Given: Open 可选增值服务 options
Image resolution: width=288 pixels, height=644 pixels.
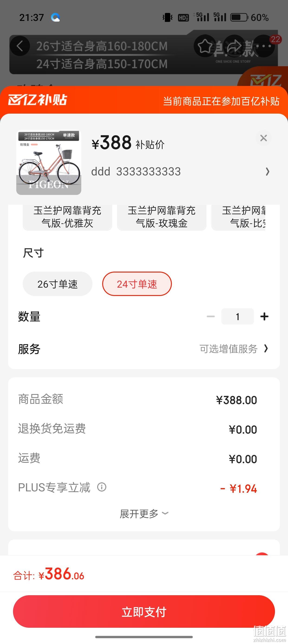Looking at the screenshot, I should click(233, 348).
